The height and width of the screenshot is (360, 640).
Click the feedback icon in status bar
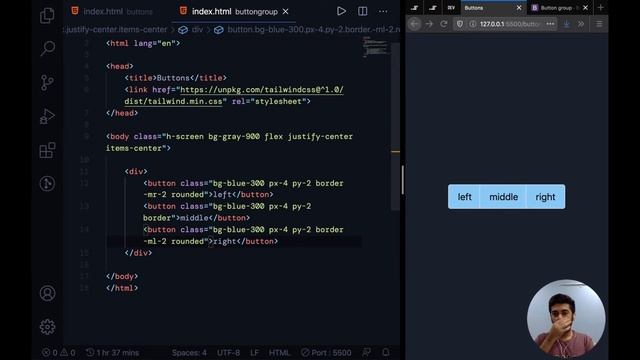click(367, 352)
